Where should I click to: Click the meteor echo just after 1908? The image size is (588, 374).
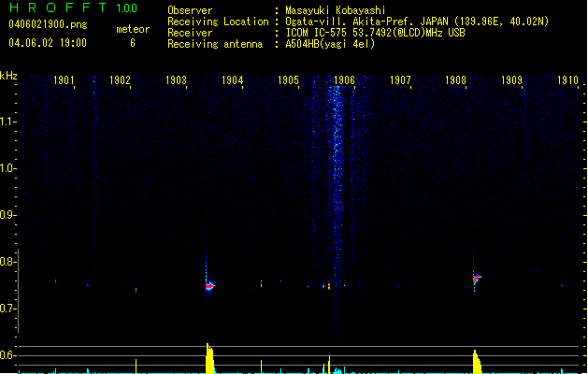(477, 279)
